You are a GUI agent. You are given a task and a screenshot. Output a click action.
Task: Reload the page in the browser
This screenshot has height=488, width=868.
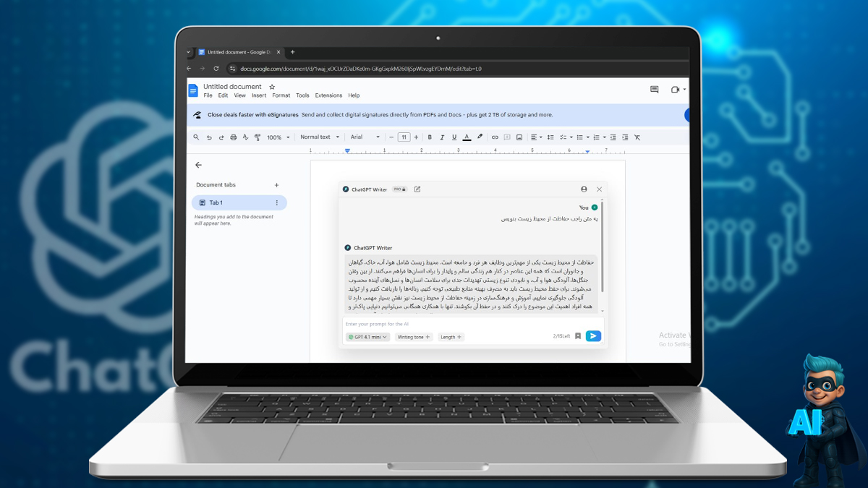(x=218, y=69)
